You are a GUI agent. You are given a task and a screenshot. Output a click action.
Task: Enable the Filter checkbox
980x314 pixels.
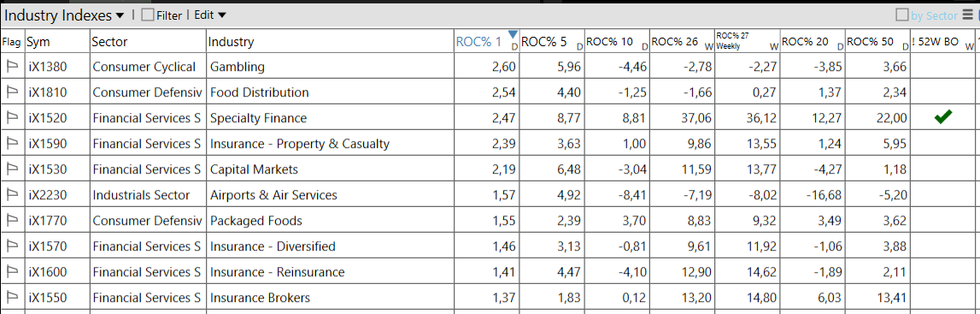pos(148,15)
